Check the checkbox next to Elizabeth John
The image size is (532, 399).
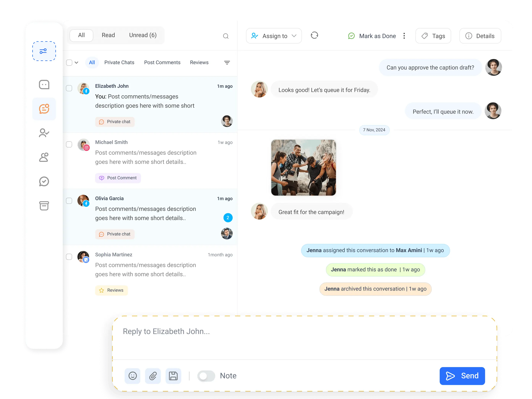pyautogui.click(x=69, y=88)
